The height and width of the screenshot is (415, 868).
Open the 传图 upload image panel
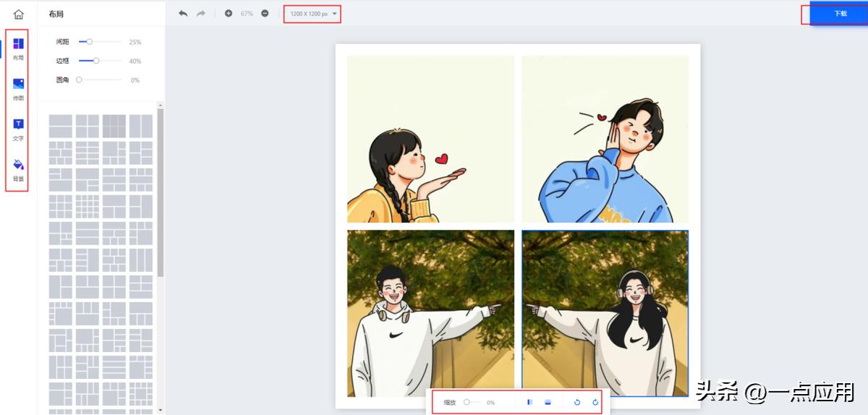(19, 88)
